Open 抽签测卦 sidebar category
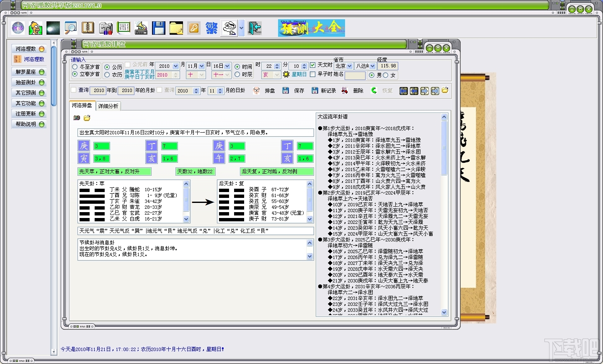 (x=29, y=82)
